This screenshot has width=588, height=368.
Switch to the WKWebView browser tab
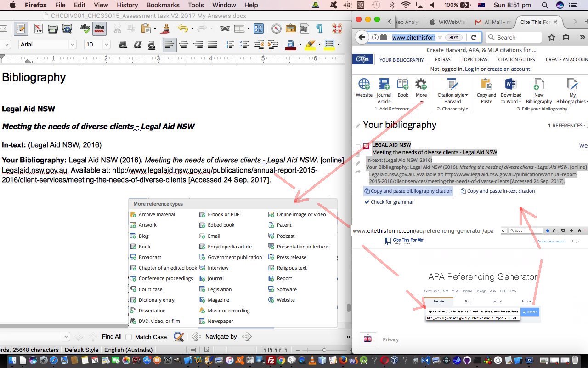(x=447, y=22)
